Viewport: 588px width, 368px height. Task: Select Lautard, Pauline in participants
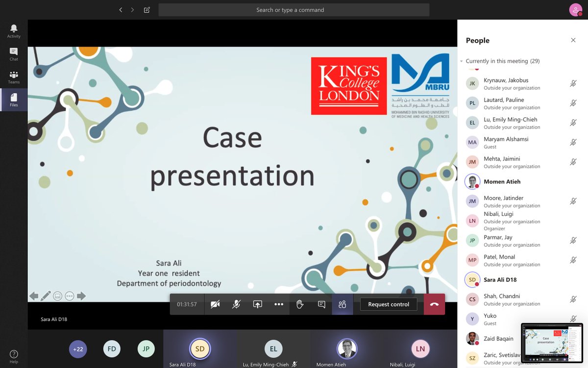[x=522, y=103]
